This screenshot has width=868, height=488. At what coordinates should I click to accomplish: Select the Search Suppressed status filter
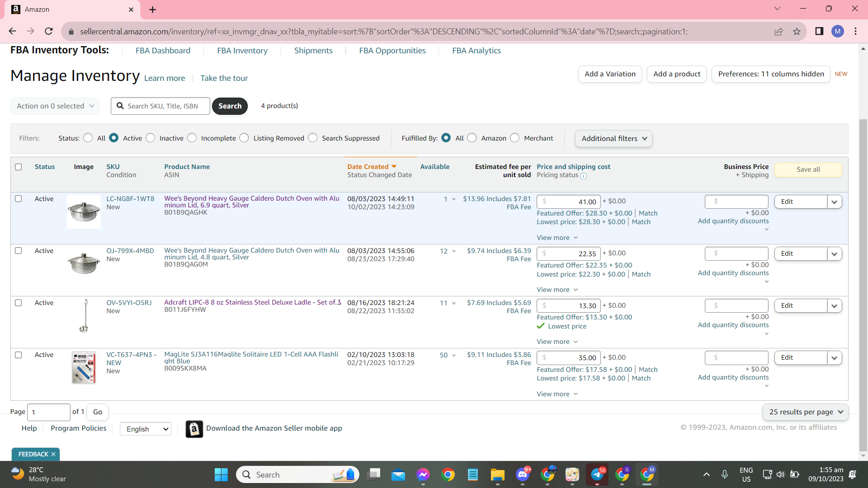click(313, 138)
